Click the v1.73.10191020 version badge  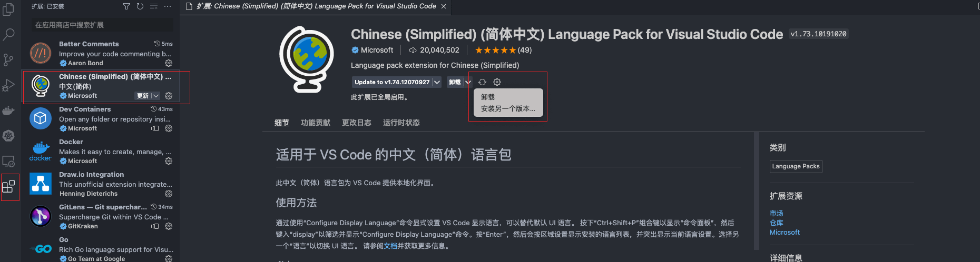click(818, 34)
